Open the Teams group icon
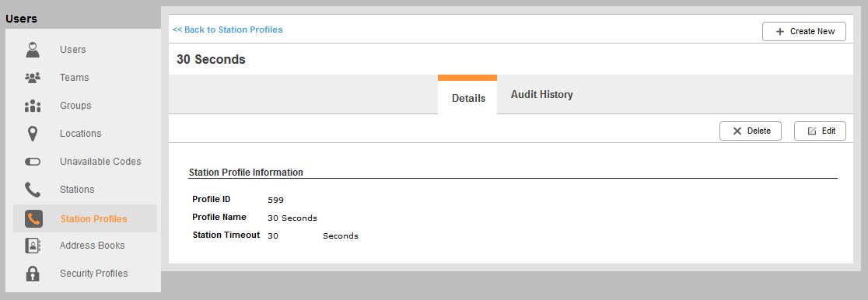 [x=33, y=78]
